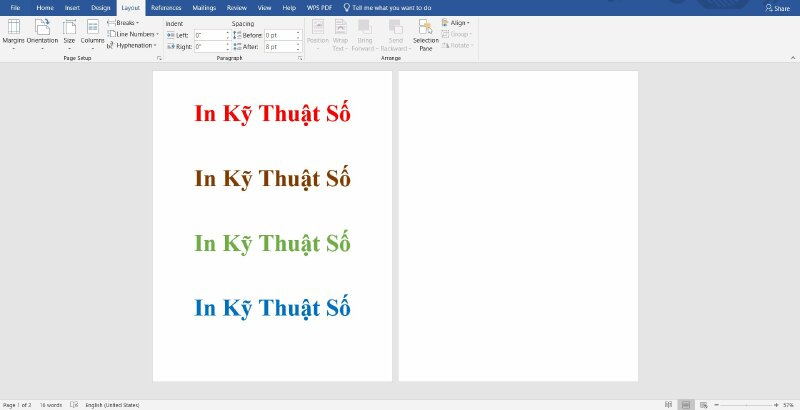Click the zoom in plus button
The image size is (800, 410).
point(776,405)
